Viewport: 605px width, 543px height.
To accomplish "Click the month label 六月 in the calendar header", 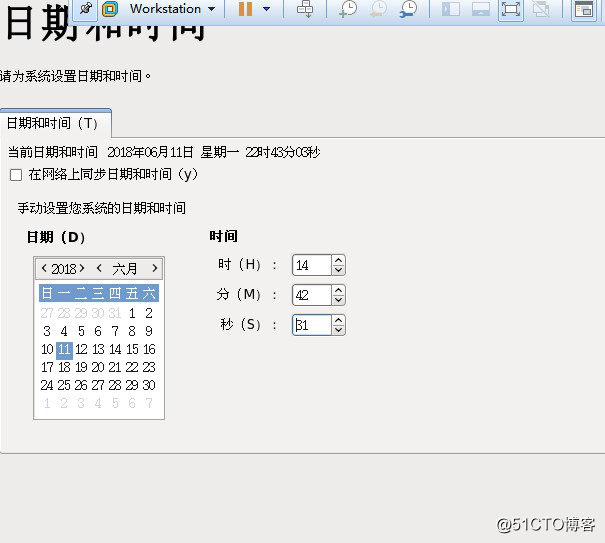I will 125,269.
